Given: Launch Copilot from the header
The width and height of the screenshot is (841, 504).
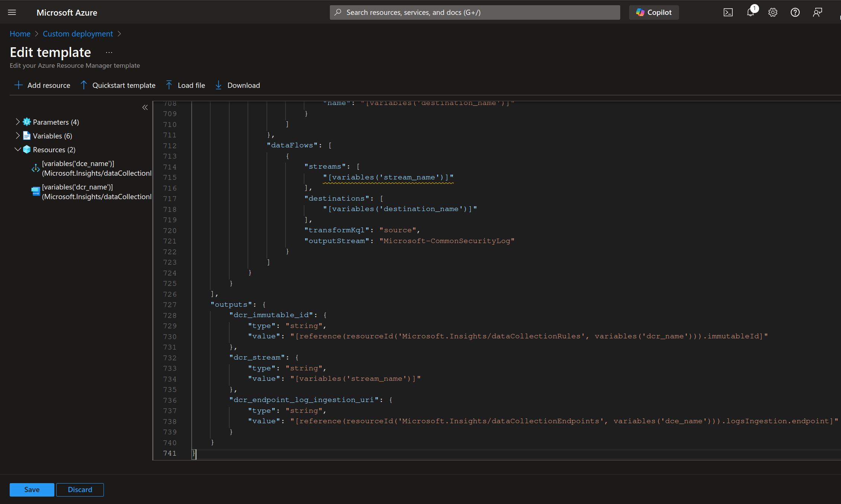Looking at the screenshot, I should coord(654,12).
